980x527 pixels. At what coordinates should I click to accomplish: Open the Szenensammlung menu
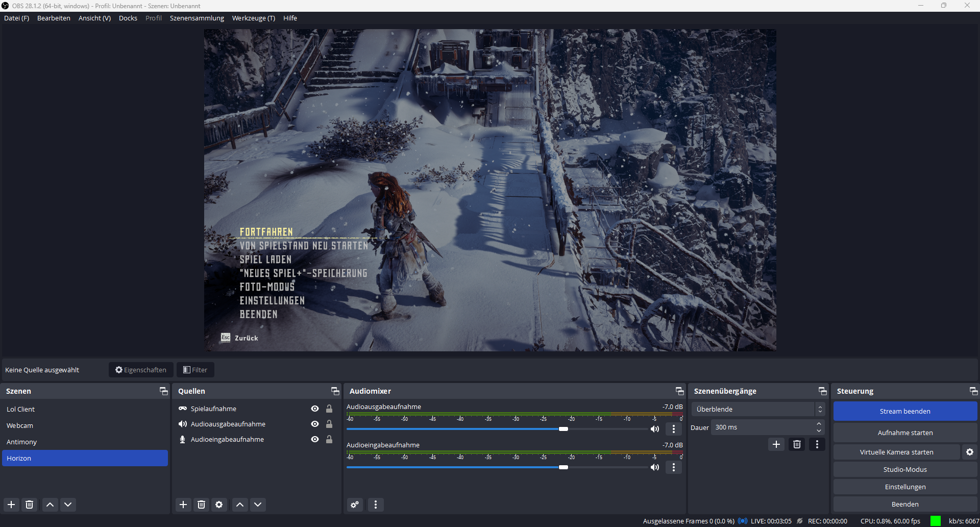point(197,18)
